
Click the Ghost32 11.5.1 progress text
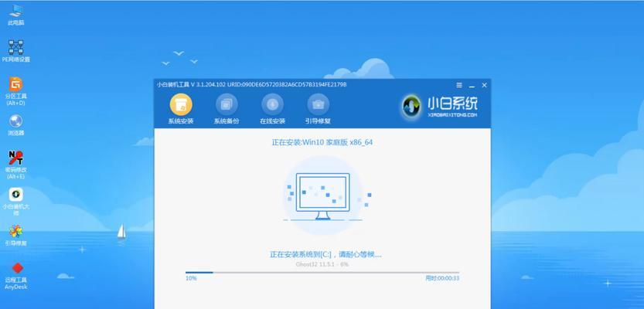click(322, 264)
